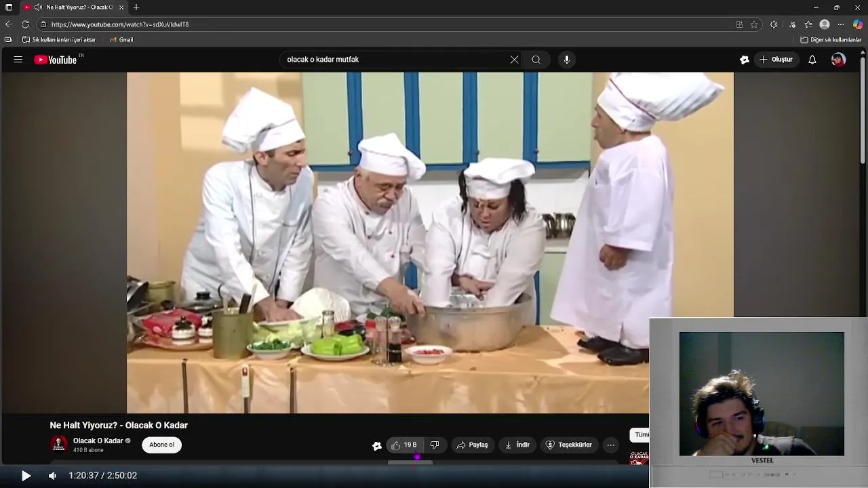Click the video title text
Image resolution: width=868 pixels, height=488 pixels.
click(119, 426)
